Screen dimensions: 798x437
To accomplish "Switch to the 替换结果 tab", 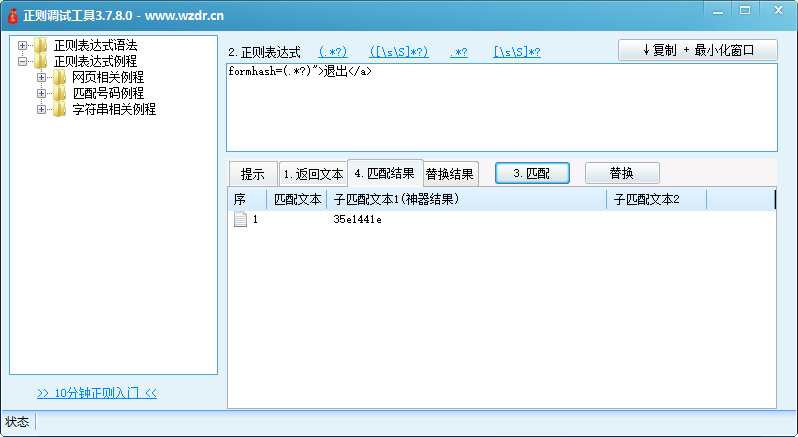I will point(451,173).
